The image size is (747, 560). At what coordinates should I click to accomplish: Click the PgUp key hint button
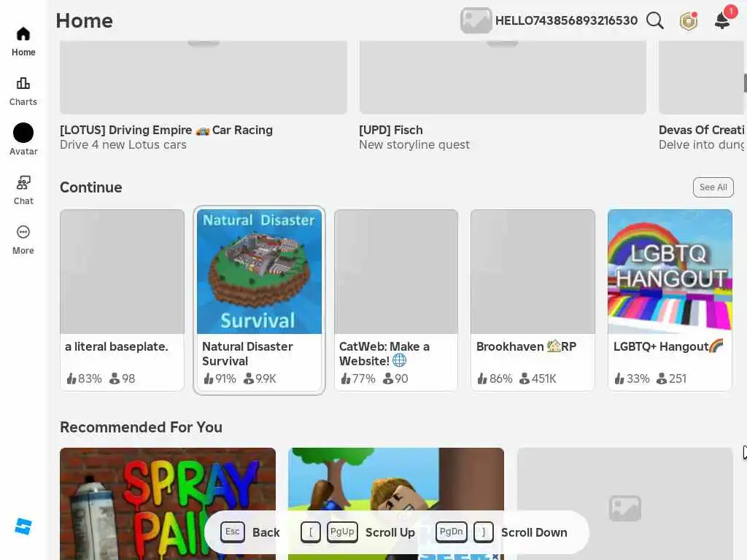[x=342, y=532]
